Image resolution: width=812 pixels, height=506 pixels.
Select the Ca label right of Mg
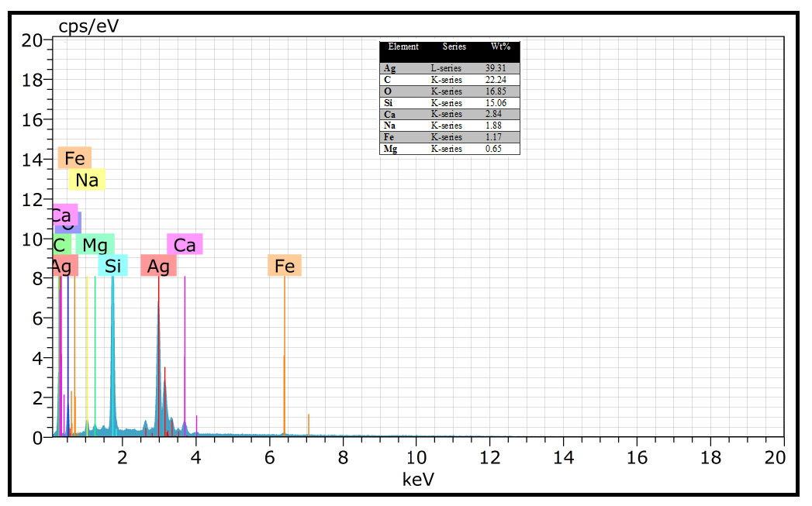[185, 245]
